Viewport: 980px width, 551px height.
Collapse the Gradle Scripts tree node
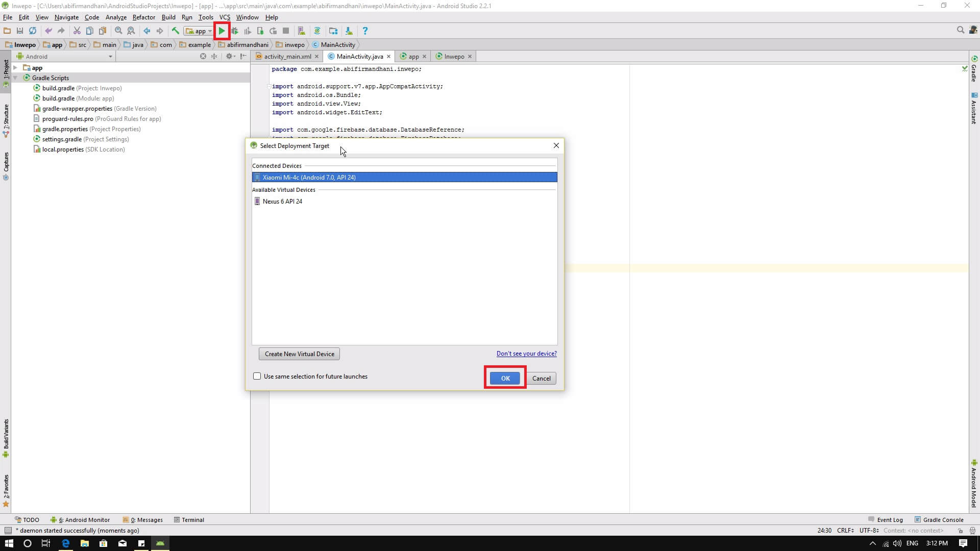15,78
